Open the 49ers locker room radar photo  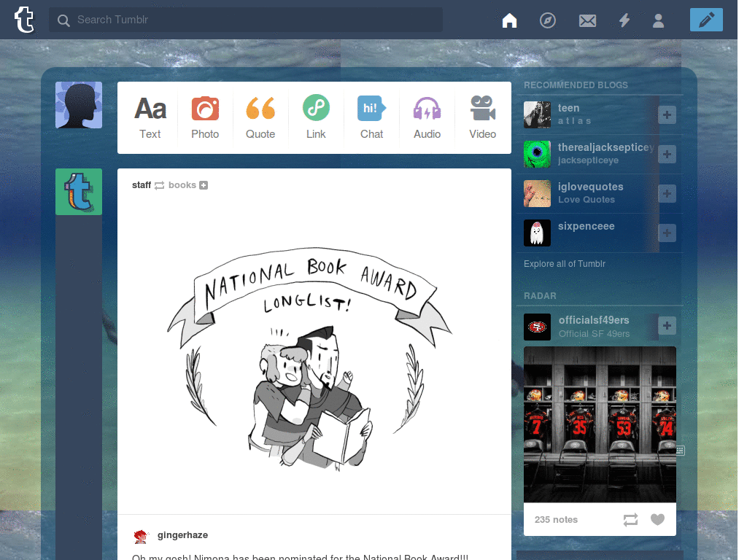pyautogui.click(x=600, y=424)
